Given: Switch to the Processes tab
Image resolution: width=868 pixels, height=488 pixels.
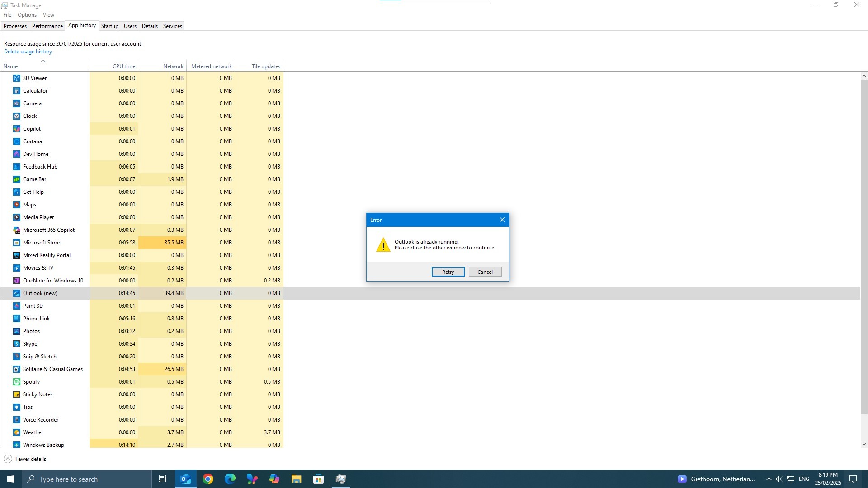Looking at the screenshot, I should point(15,26).
